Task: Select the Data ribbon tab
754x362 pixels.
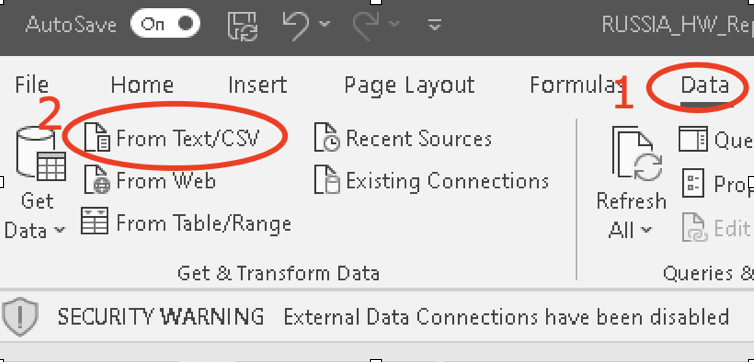Action: [x=705, y=86]
